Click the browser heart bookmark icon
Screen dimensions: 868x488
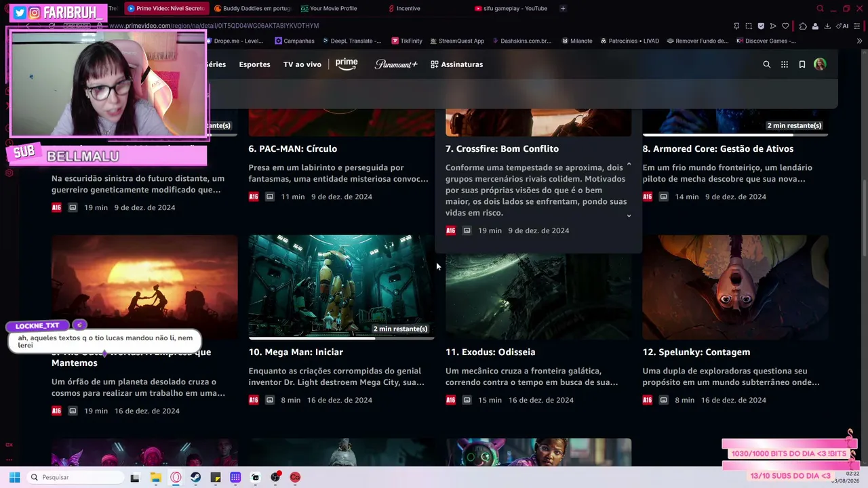tap(785, 26)
